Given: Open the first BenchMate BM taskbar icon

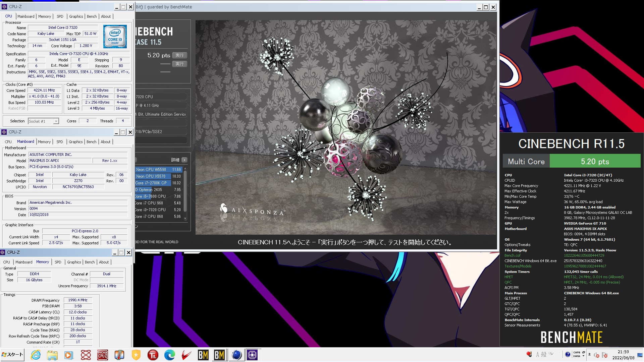Looking at the screenshot, I should pos(203,355).
